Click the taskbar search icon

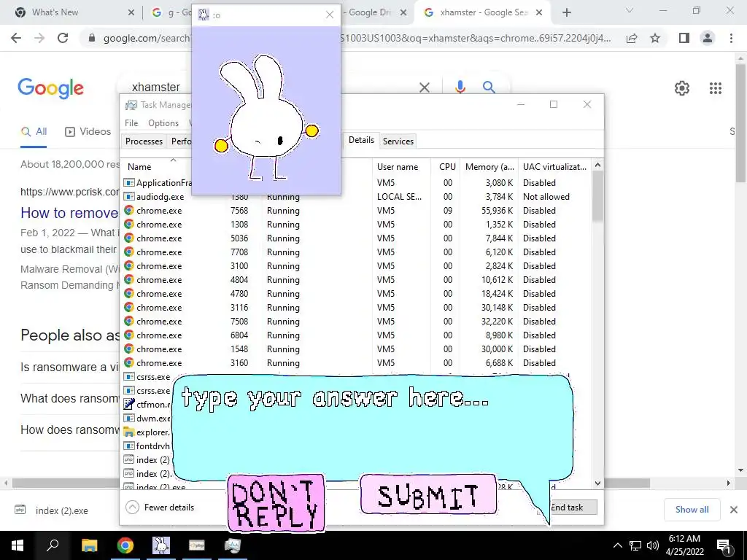tap(53, 545)
